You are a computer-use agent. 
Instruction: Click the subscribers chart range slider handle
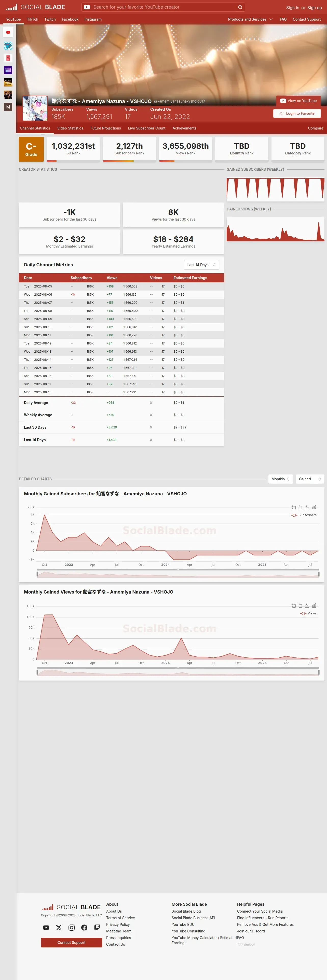(37, 574)
